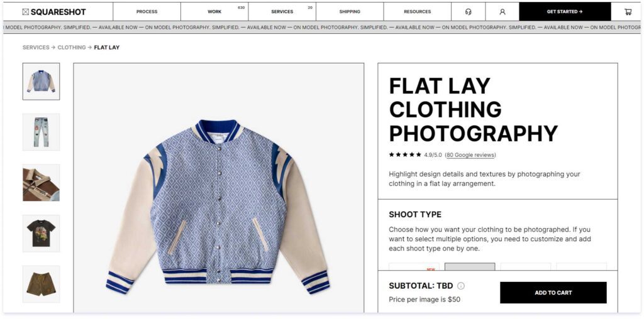Select the jacket thumbnail image

click(41, 81)
